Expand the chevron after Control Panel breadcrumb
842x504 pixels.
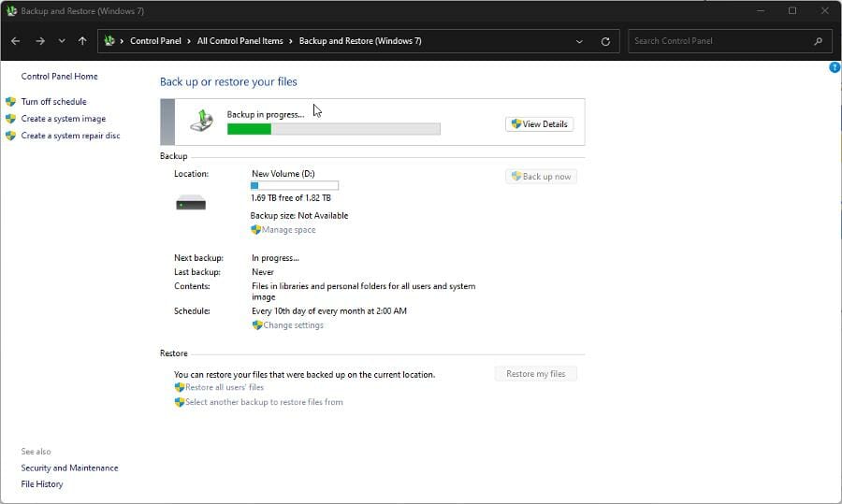coord(189,41)
